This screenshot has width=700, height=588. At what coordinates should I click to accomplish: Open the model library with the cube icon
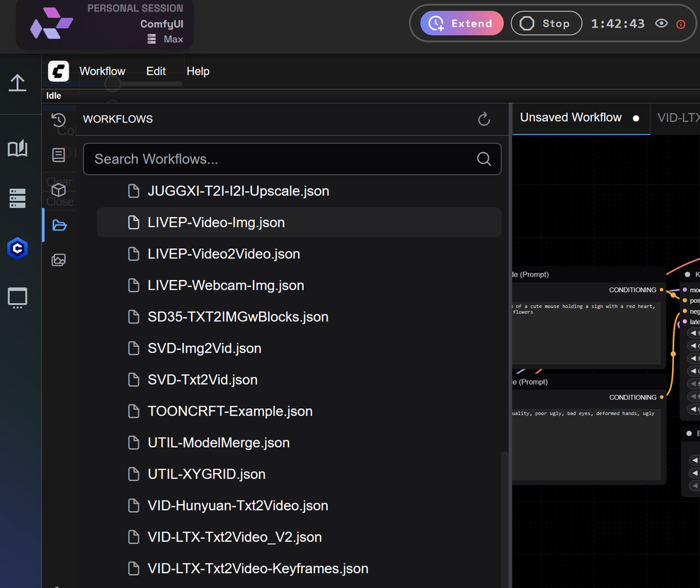(x=59, y=190)
